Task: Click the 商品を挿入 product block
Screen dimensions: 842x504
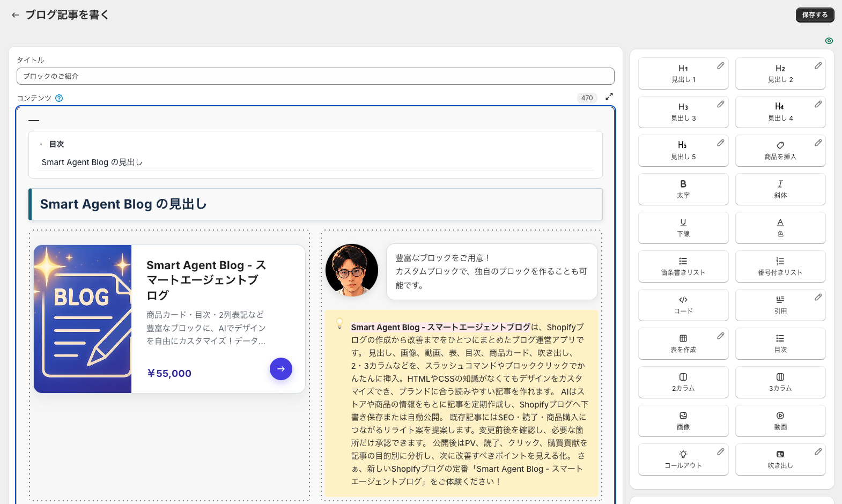Action: (780, 151)
